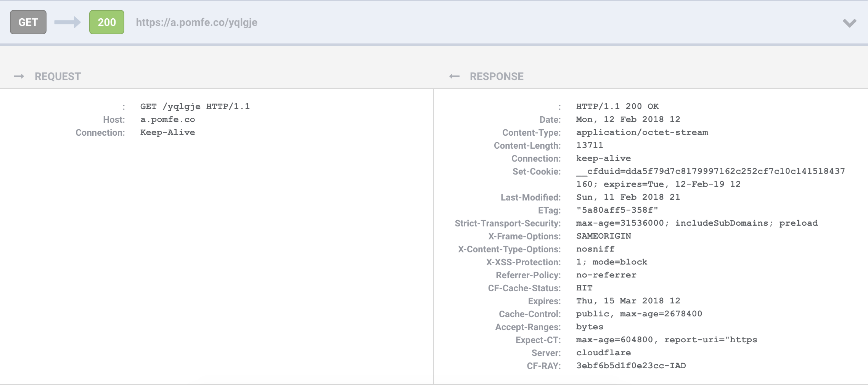Click the request URL https://a.pomfe.co/yqlgje
The image size is (868, 385).
(x=196, y=22)
